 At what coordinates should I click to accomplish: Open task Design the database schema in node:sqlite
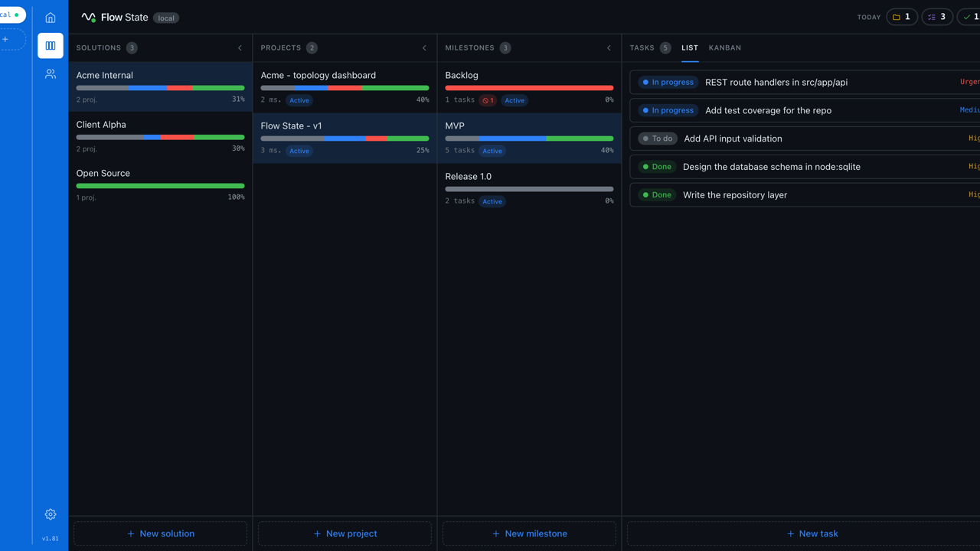tap(805, 167)
